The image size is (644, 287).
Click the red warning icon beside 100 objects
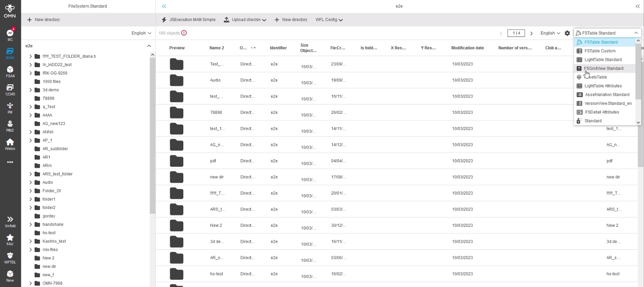tap(184, 33)
